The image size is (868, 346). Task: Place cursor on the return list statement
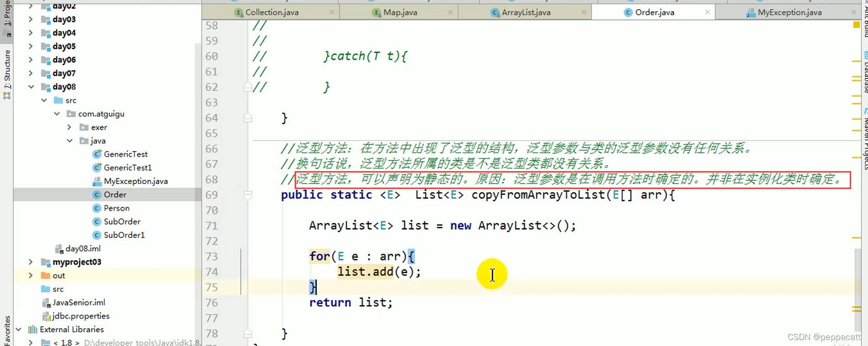[350, 302]
